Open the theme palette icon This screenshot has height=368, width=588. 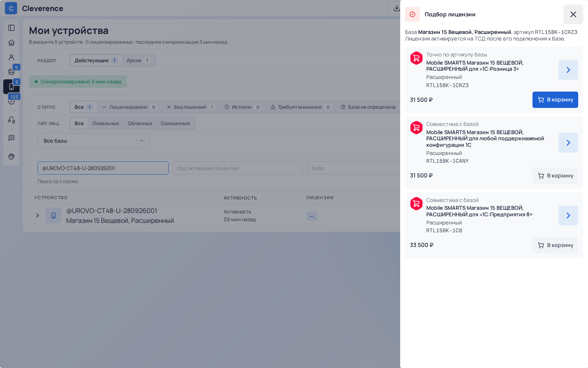click(11, 157)
